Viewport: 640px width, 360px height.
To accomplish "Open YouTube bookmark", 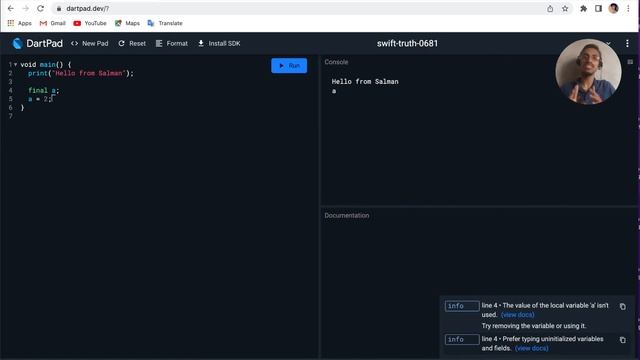I will (90, 23).
